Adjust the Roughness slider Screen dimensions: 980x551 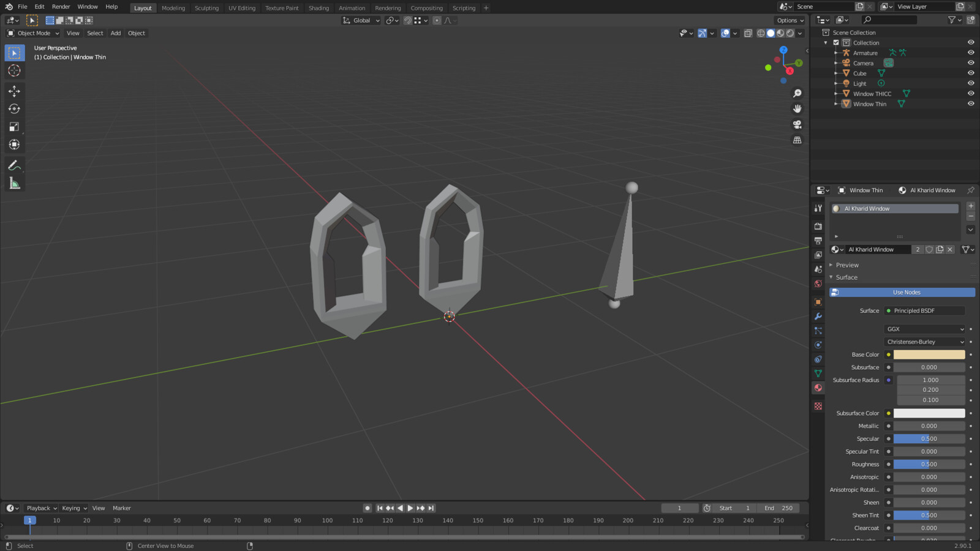pos(929,465)
